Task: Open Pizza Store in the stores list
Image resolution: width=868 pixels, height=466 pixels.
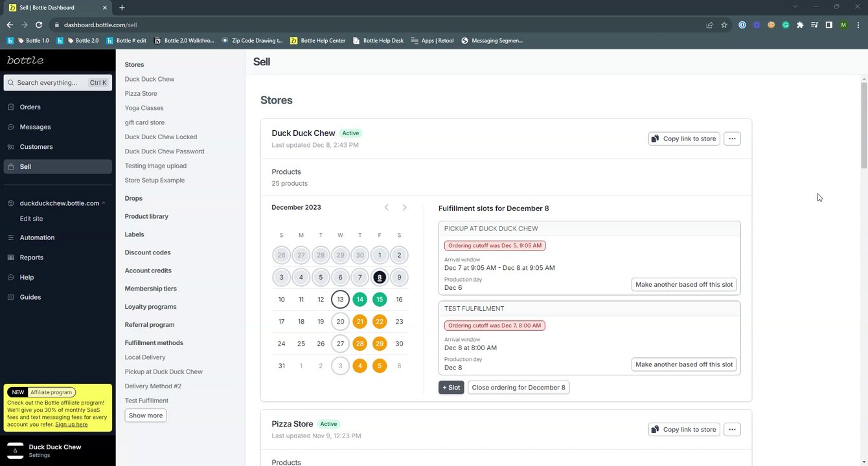Action: click(x=141, y=93)
